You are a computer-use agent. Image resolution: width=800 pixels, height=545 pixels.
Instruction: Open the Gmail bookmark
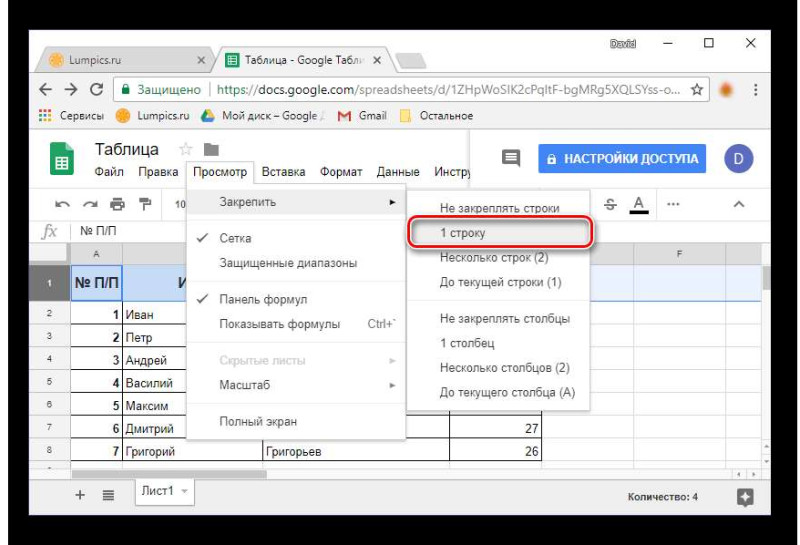(362, 116)
